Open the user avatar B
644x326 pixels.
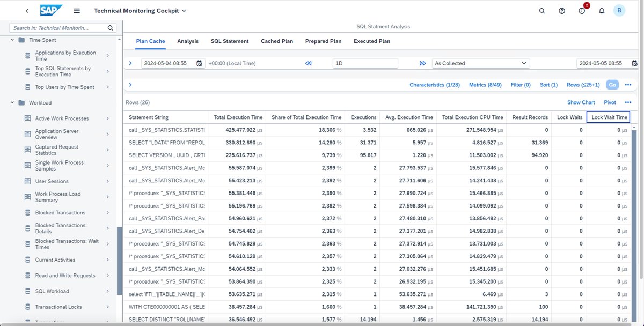click(619, 11)
